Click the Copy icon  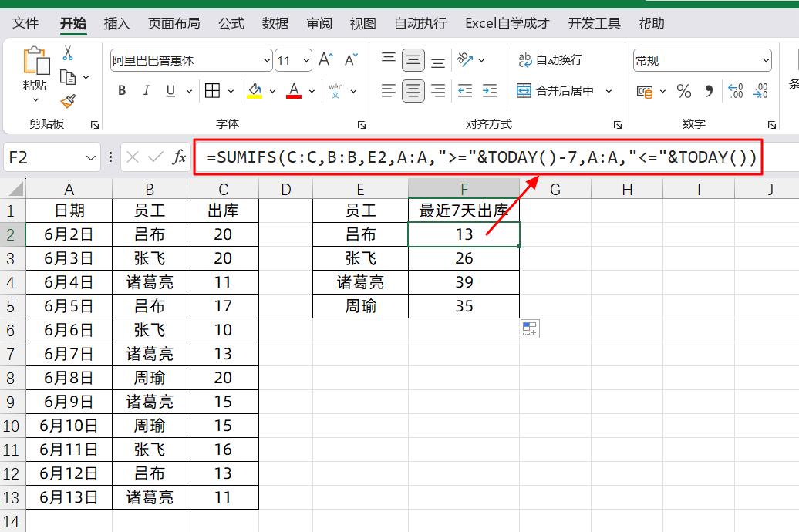point(68,77)
